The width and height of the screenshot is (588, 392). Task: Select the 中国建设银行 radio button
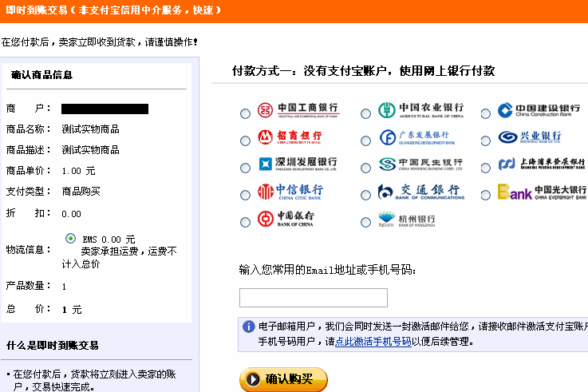(486, 113)
